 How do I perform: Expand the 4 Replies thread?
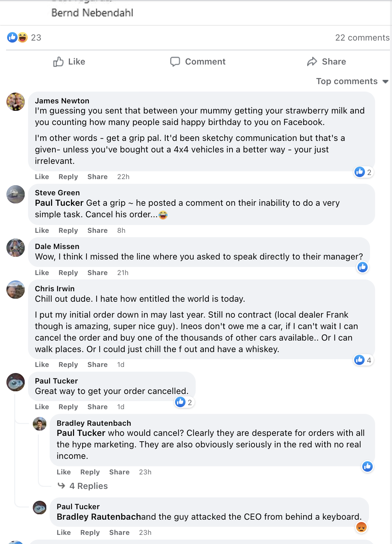88,486
